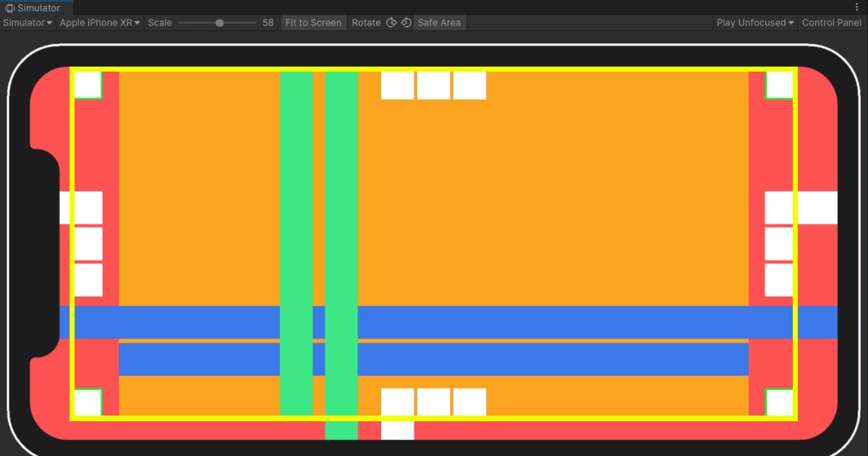Click the top-right corner white square

pos(780,85)
